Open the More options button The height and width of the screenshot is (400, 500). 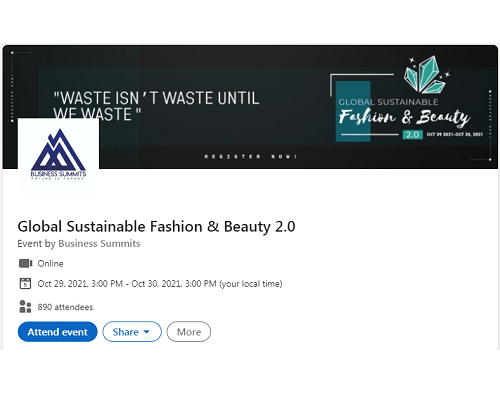[189, 332]
